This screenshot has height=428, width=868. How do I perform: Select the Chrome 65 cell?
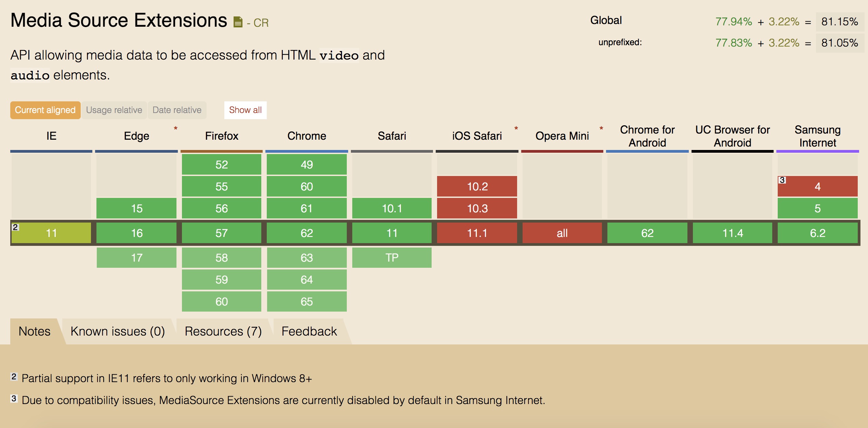(307, 301)
